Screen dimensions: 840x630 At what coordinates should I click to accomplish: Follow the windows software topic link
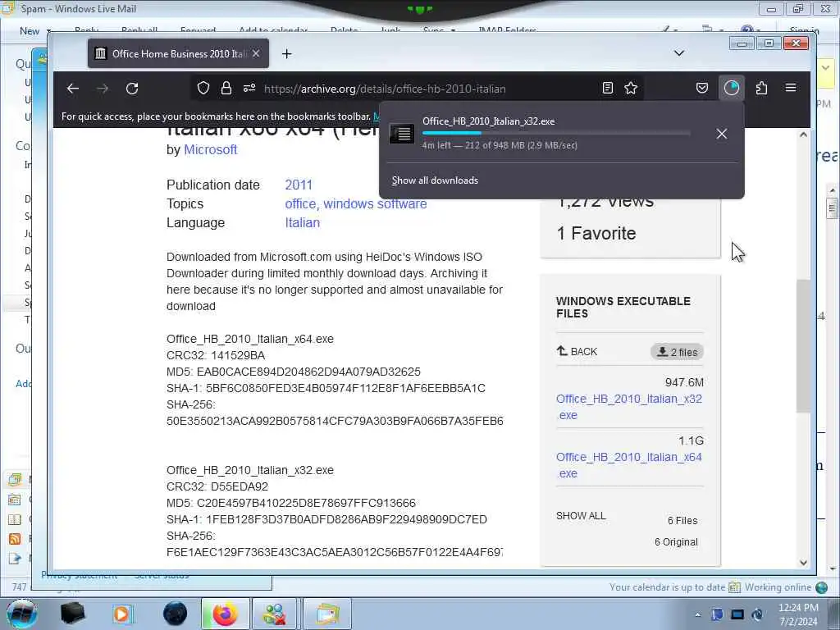coord(375,204)
